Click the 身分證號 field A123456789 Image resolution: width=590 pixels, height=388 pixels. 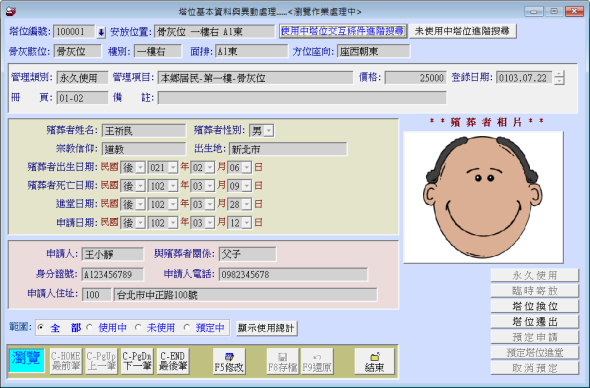point(113,274)
